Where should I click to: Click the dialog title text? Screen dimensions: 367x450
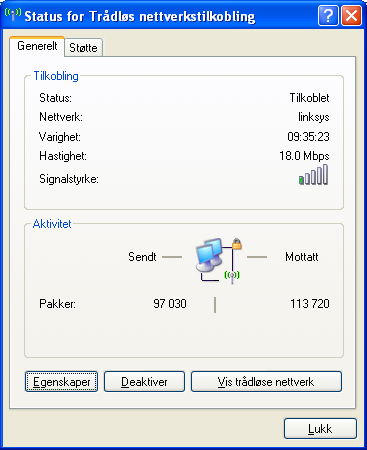140,16
